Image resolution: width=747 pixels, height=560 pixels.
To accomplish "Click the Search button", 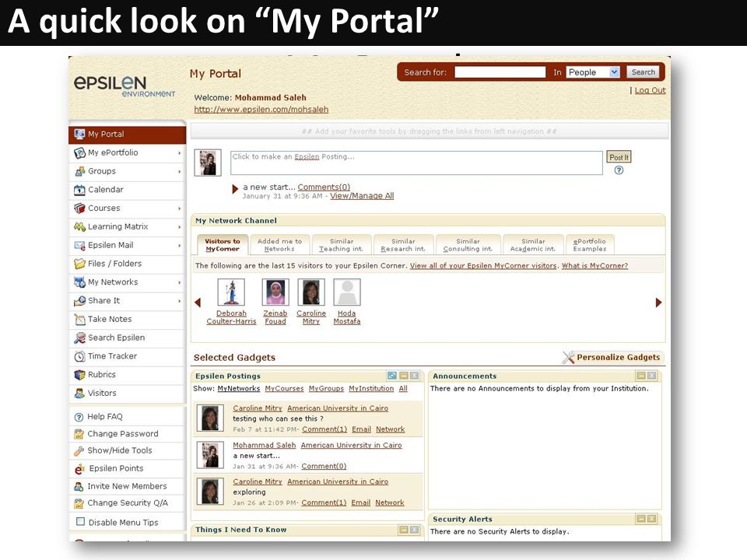I will pos(644,72).
